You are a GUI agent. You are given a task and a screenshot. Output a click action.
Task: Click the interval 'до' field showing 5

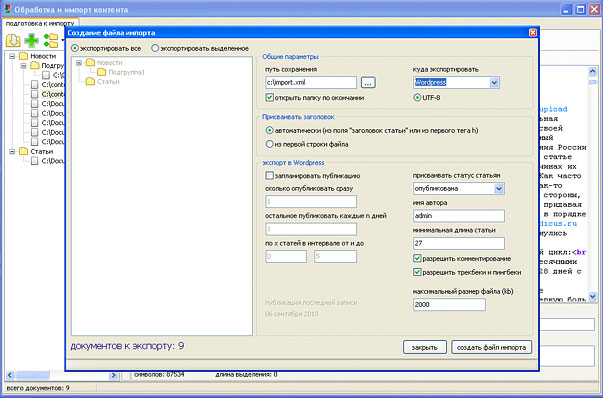335,256
